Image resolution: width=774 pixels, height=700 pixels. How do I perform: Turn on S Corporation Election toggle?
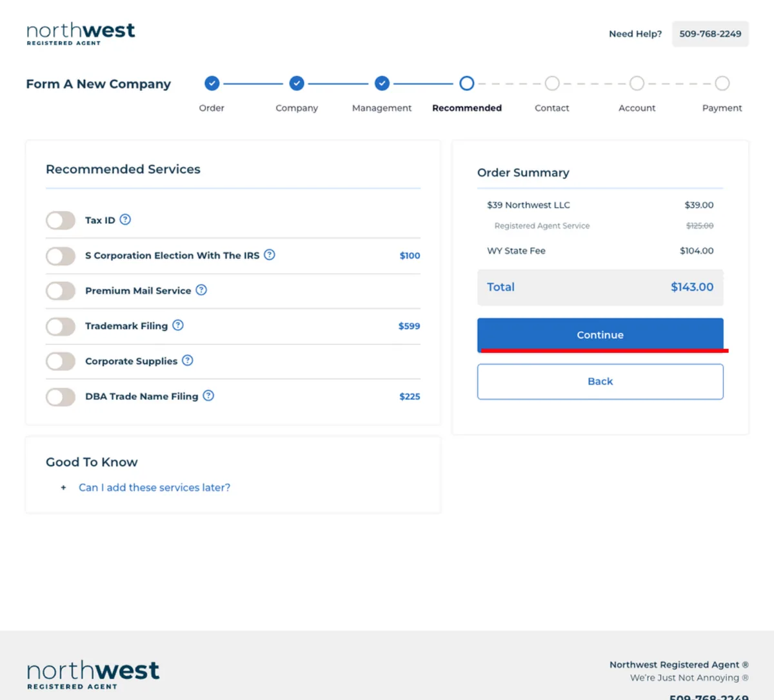click(61, 256)
